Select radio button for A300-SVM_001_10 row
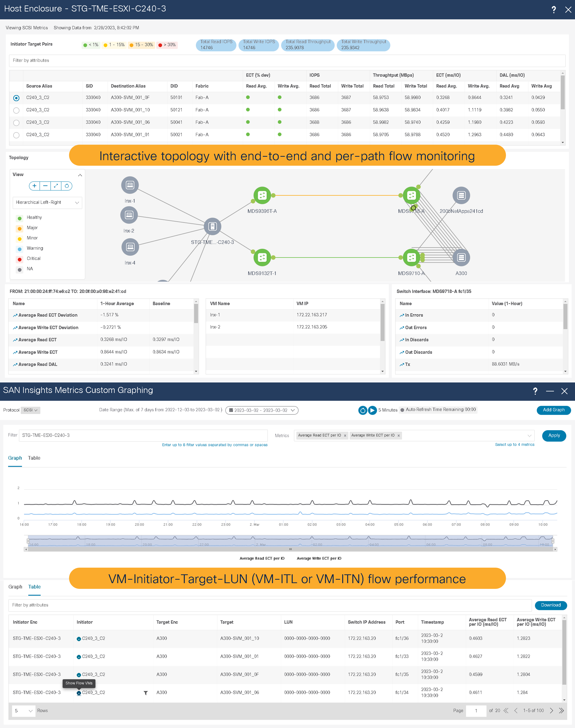 coord(16,110)
